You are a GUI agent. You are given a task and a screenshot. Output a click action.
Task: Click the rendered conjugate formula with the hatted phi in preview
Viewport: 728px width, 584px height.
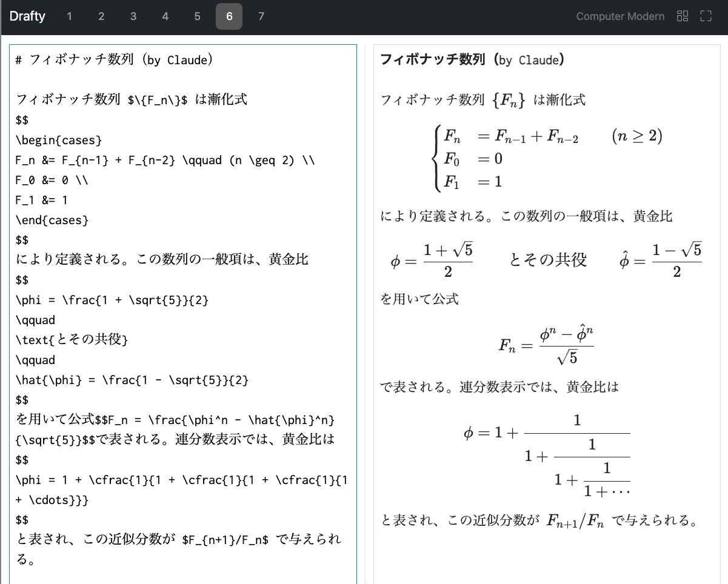[x=660, y=259]
